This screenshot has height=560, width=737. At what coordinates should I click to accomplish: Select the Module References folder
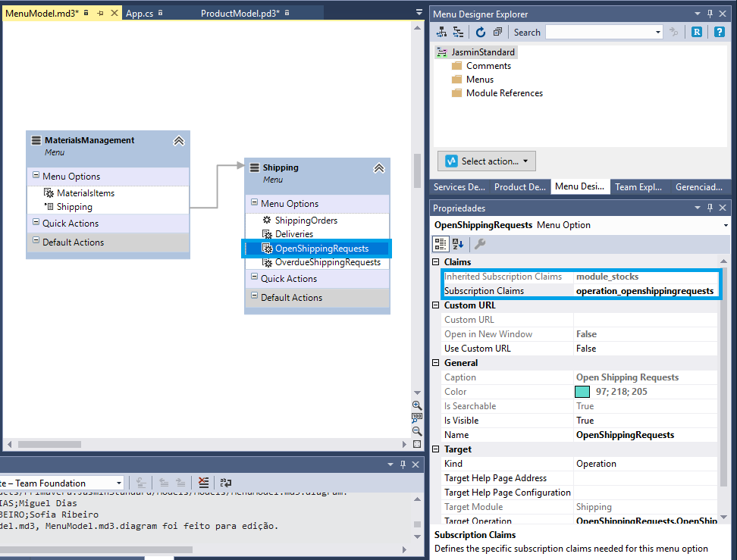tap(504, 93)
